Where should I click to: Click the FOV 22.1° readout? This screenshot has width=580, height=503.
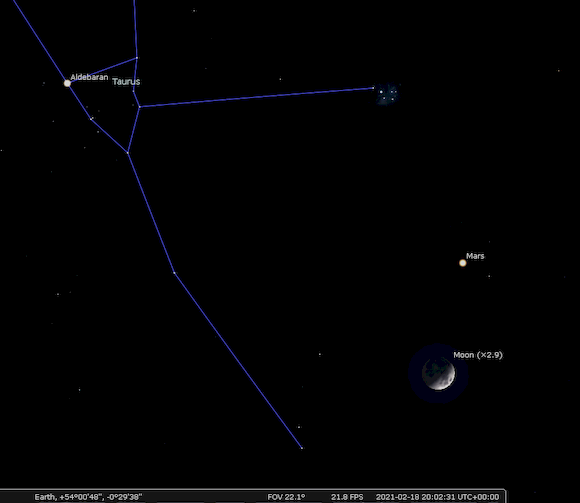[286, 497]
